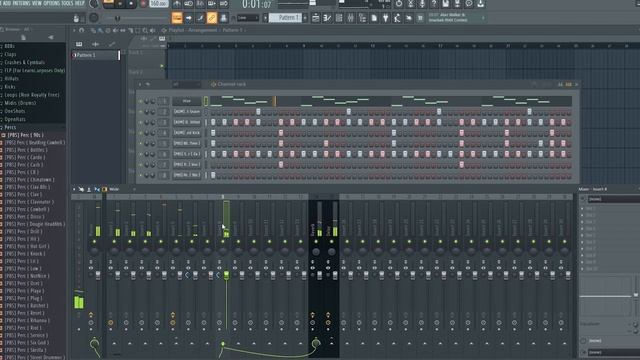This screenshot has height=360, width=640.
Task: Select the playlist draw pencil tool
Action: coord(93,30)
